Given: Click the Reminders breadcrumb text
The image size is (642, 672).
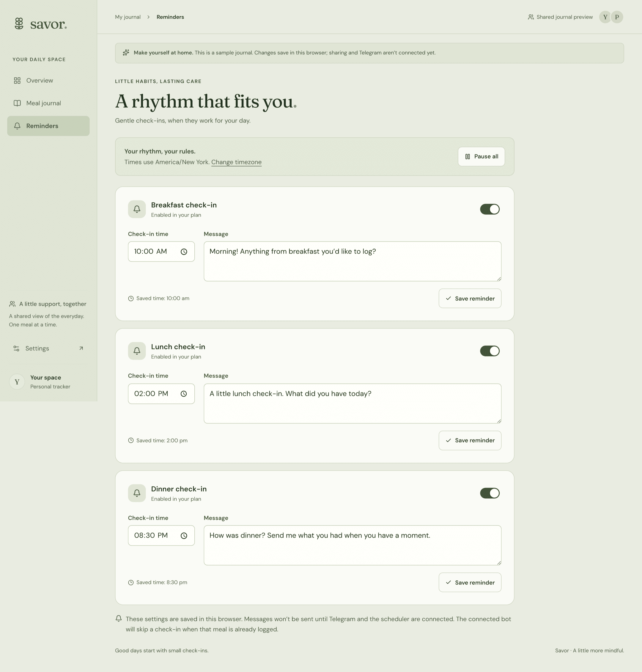Looking at the screenshot, I should pos(170,17).
